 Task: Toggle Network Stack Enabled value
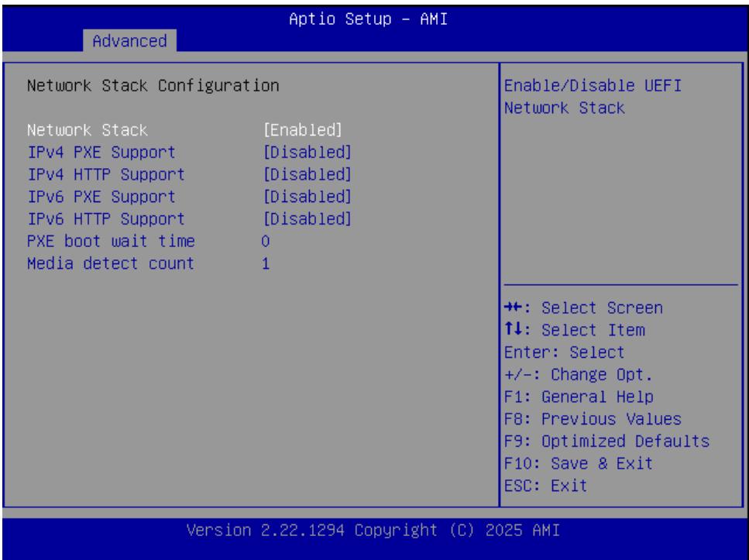303,130
